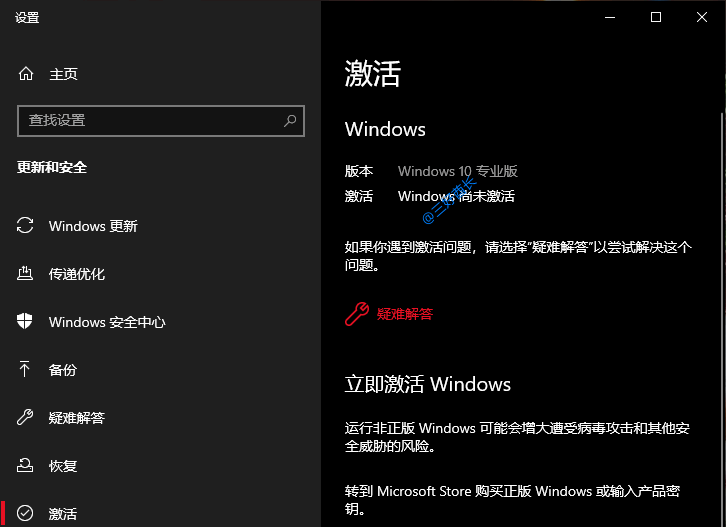The image size is (726, 527).
Task: Click the 版本 label
Action: pos(358,171)
